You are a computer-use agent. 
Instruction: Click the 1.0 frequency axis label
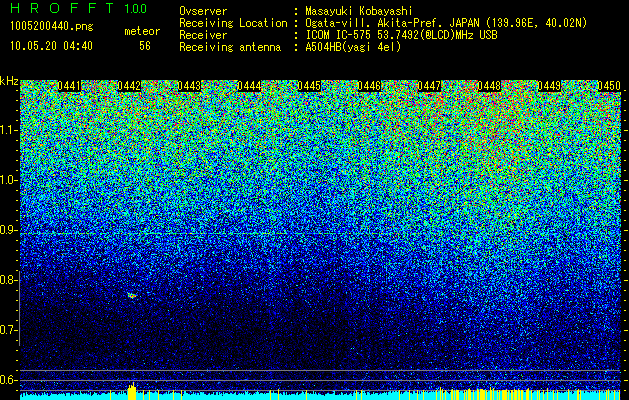8,180
